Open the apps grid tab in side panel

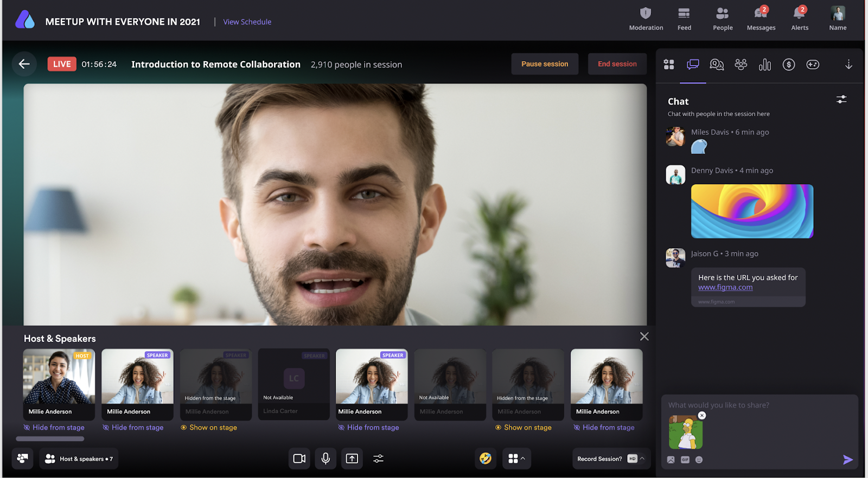pyautogui.click(x=669, y=64)
